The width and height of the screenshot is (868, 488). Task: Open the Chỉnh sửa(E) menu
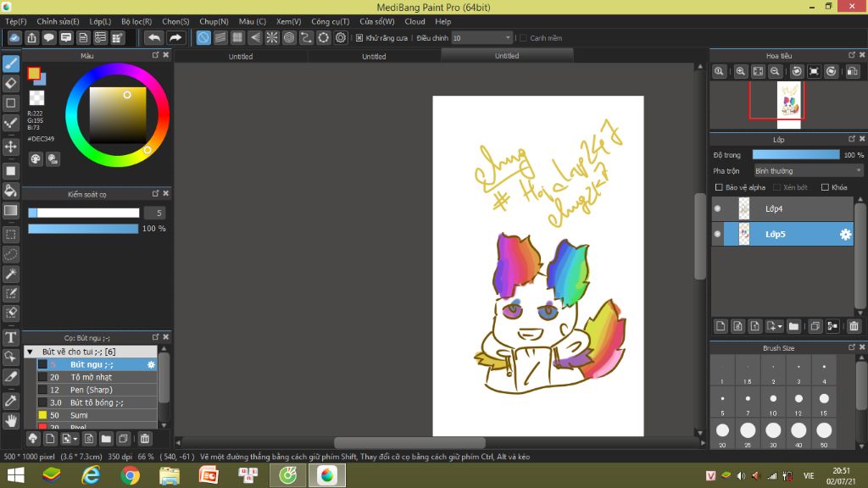(x=58, y=21)
